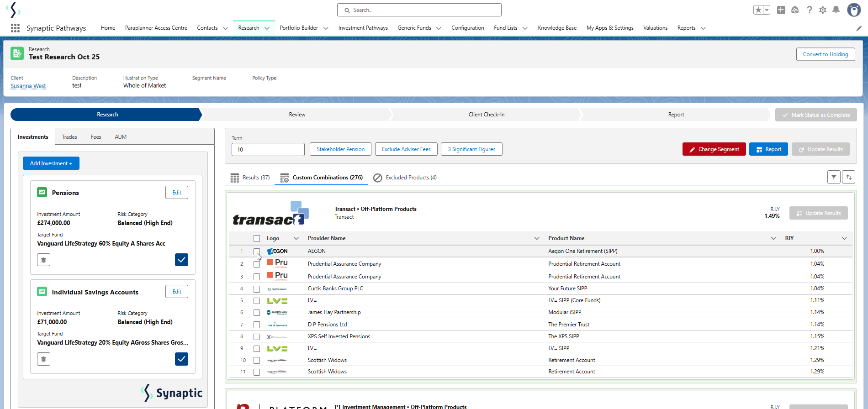Expand the Research nav dropdown arrow
Image resolution: width=868 pixels, height=409 pixels.
[267, 28]
